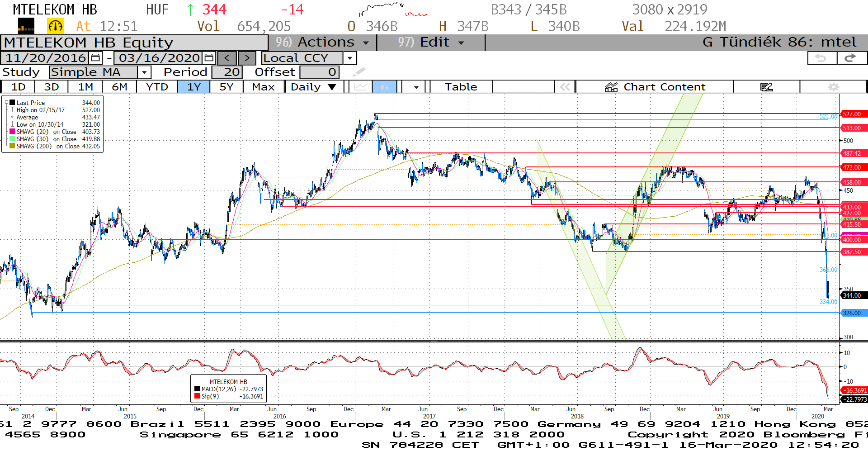The image size is (868, 470).
Task: Click the 487.42 red price level label
Action: coord(854,153)
